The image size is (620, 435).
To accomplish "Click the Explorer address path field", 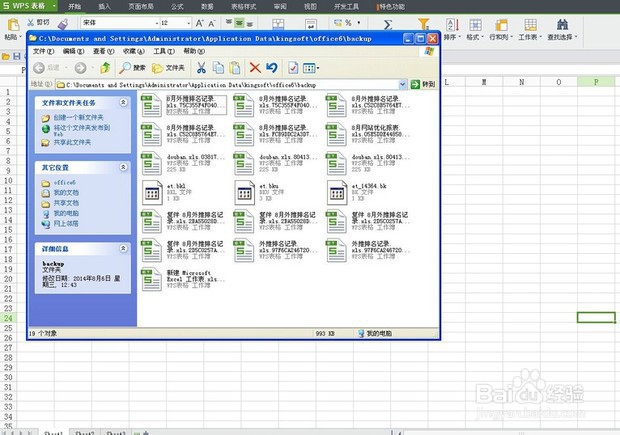I will tap(227, 85).
